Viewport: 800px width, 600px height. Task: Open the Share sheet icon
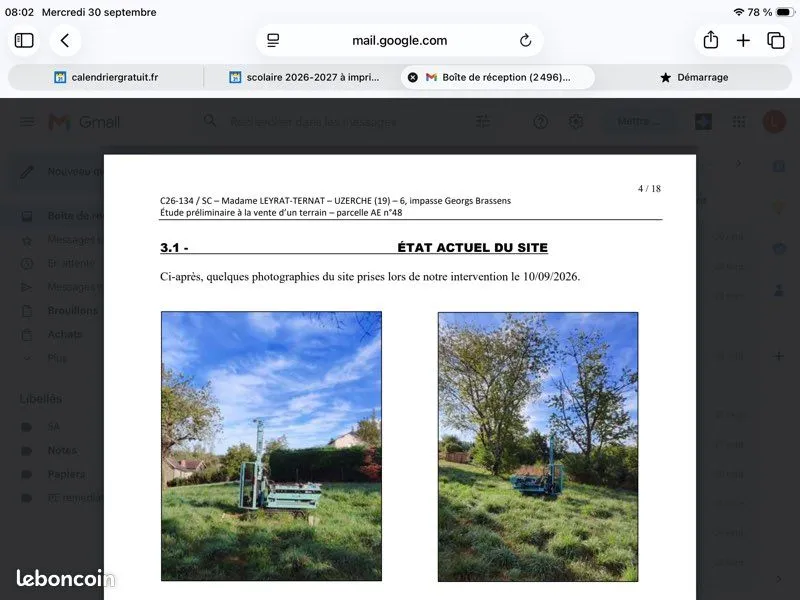coord(710,40)
